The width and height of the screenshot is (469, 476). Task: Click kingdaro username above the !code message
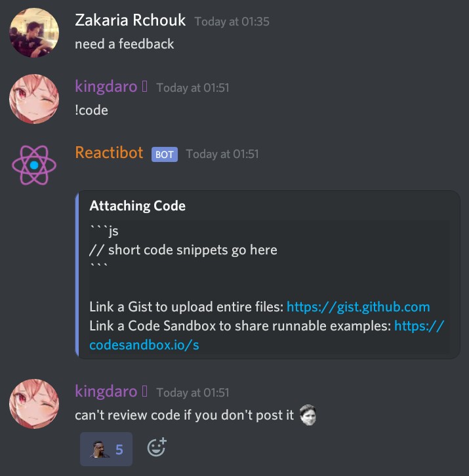click(x=106, y=87)
